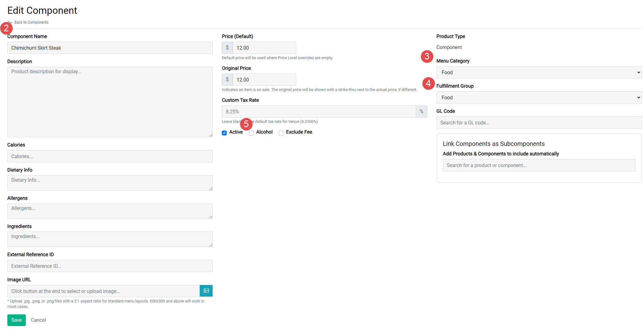Enable the Alcohol checkbox

251,133
